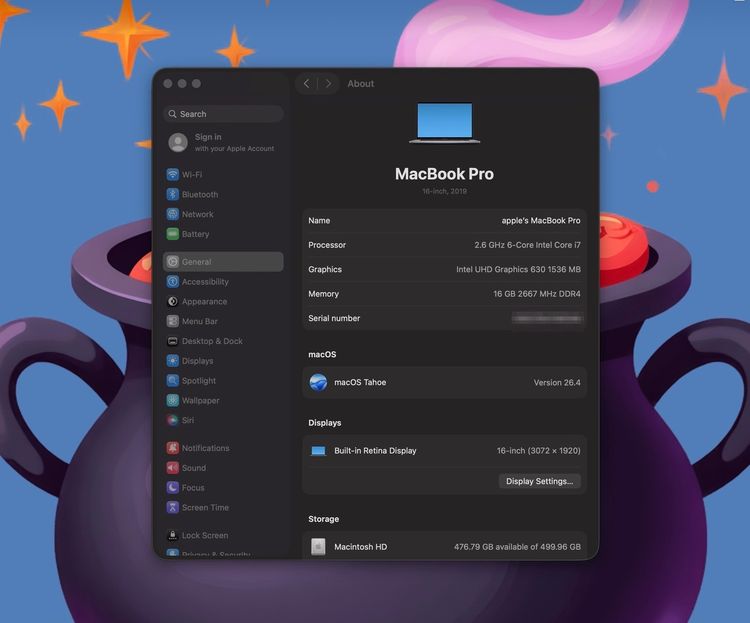This screenshot has height=623, width=750.
Task: Open Wallpaper icon in sidebar
Action: pyautogui.click(x=173, y=400)
